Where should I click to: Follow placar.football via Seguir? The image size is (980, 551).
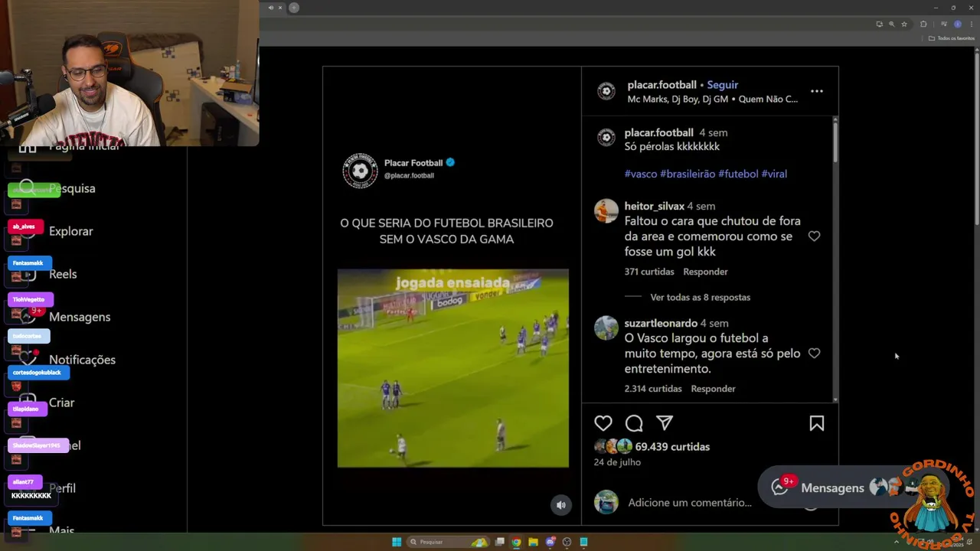coord(722,85)
